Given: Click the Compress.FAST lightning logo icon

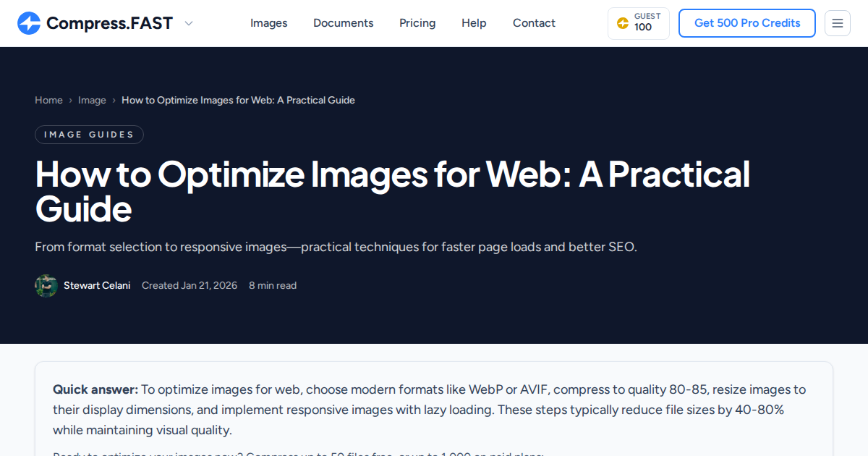Looking at the screenshot, I should point(29,23).
